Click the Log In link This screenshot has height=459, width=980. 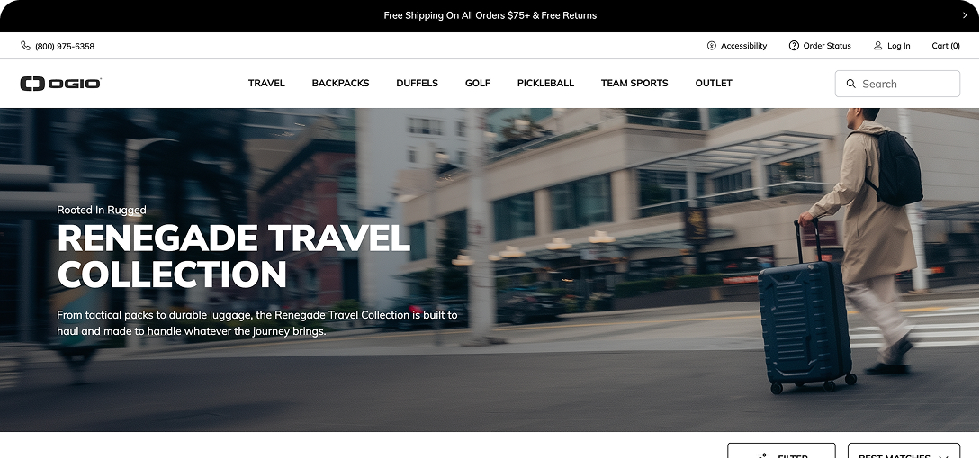898,46
